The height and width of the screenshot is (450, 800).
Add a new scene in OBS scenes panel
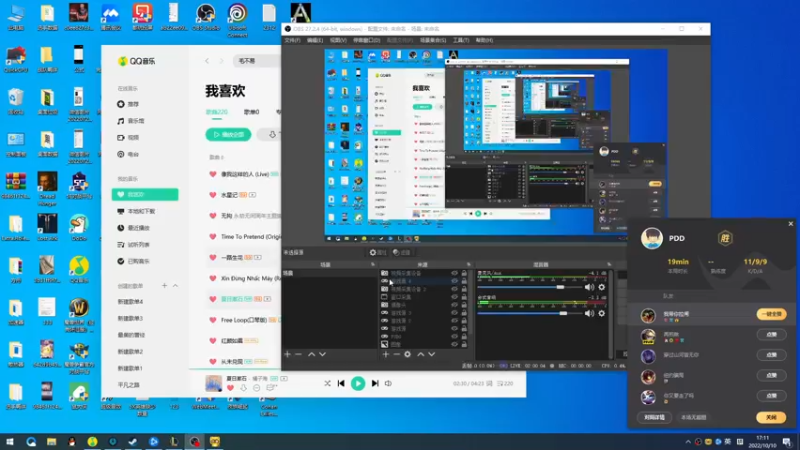[287, 354]
